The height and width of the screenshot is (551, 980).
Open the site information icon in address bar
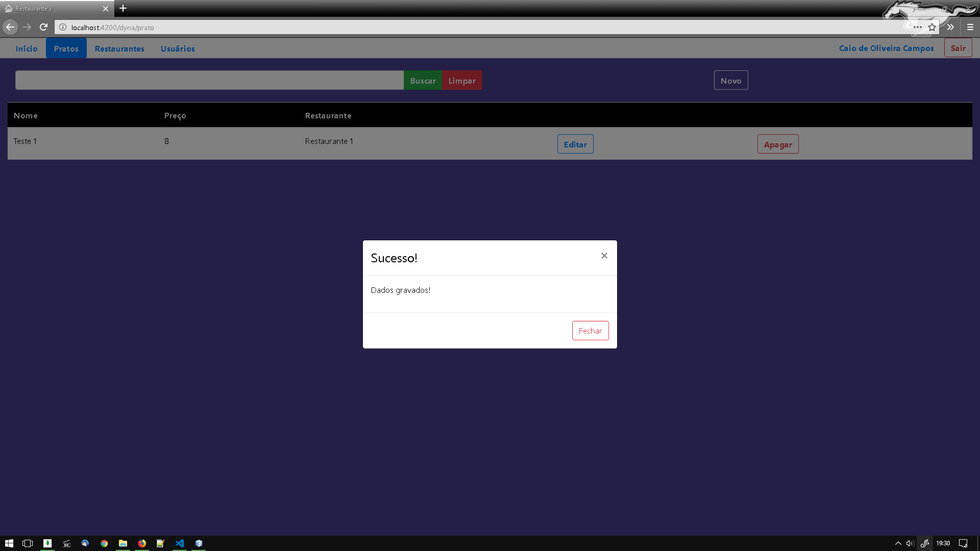click(63, 27)
